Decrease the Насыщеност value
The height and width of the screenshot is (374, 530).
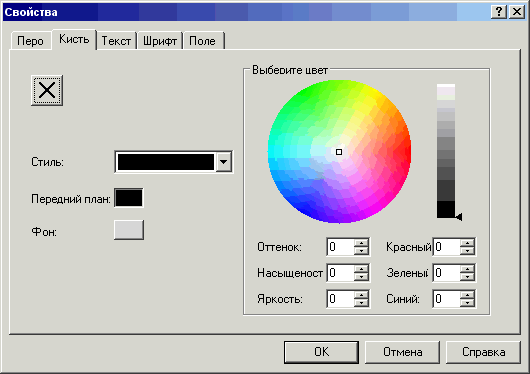coord(361,277)
